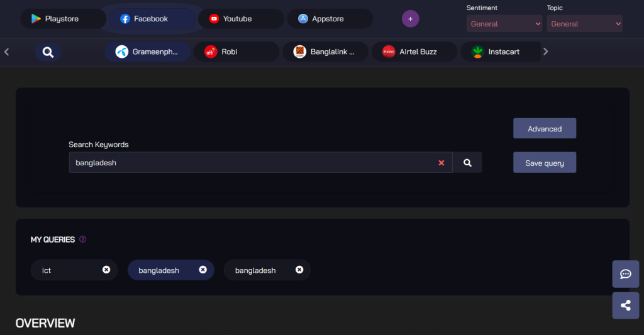Click the search button beside keyword field
644x335 pixels.
click(x=467, y=163)
